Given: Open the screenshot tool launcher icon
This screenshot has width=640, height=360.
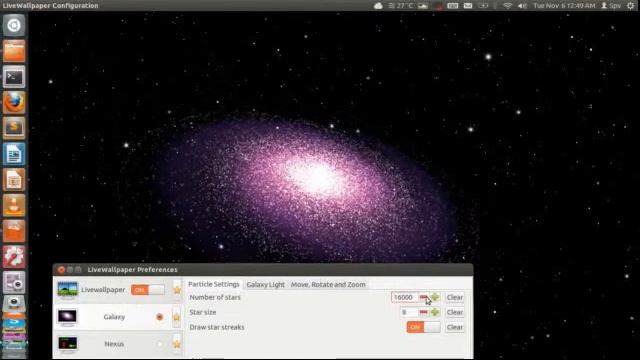Looking at the screenshot, I should pos(14,282).
